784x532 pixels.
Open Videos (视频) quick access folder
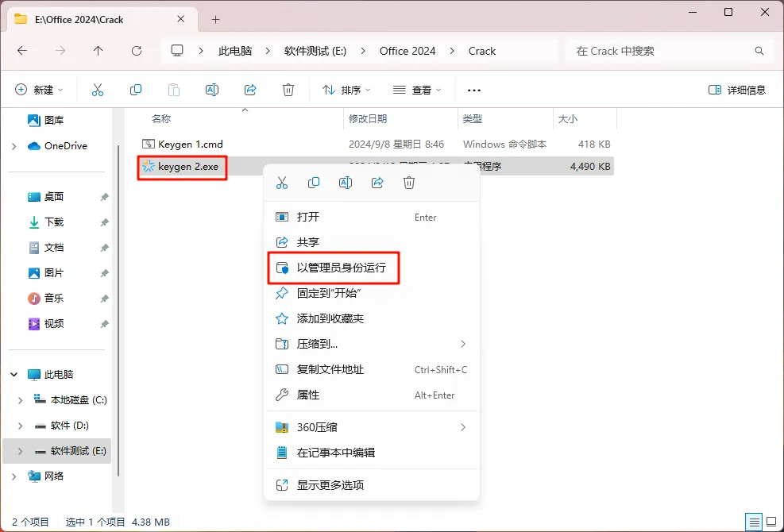click(x=45, y=324)
